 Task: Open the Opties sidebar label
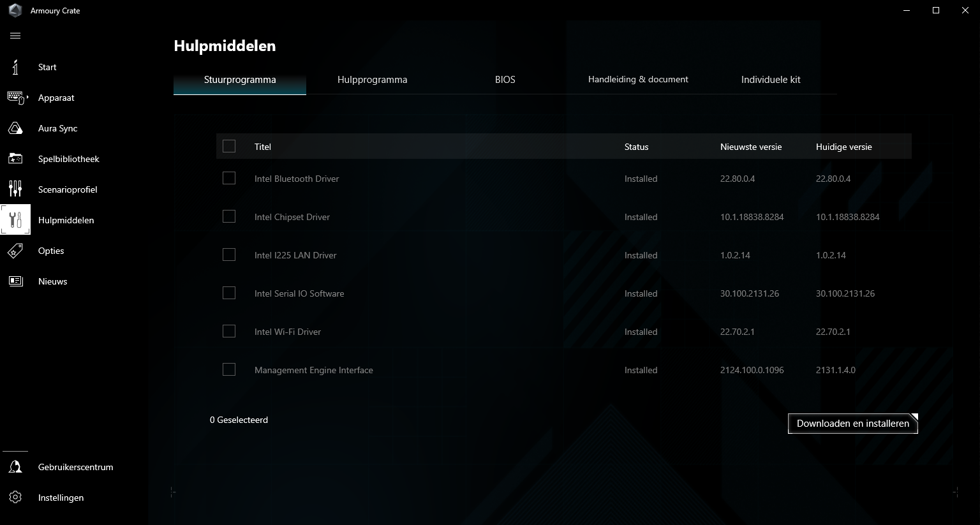pyautogui.click(x=51, y=251)
